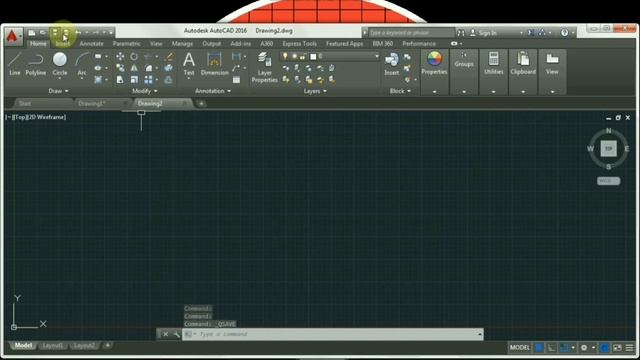Switch to the Drawing1* file tab
The height and width of the screenshot is (360, 640).
point(92,104)
